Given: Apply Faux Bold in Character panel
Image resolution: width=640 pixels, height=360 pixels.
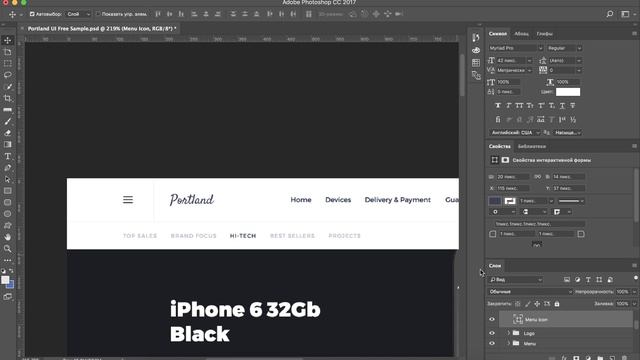Looking at the screenshot, I should [498, 106].
